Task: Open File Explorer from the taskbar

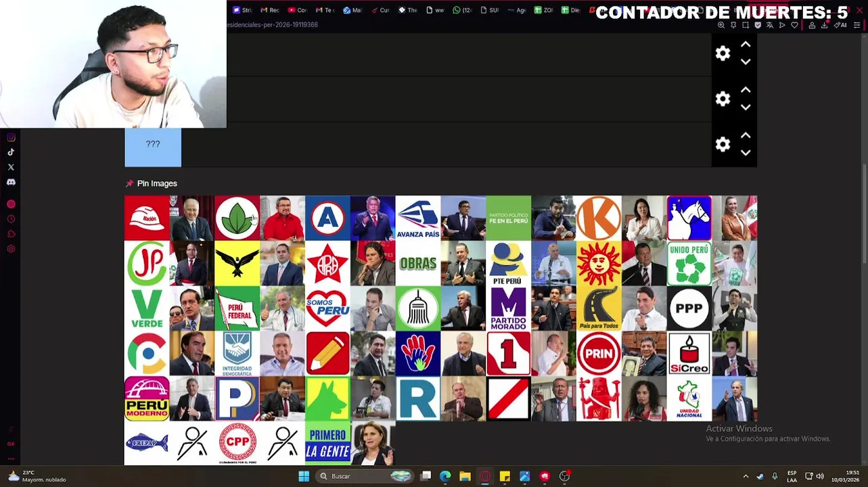Action: click(465, 476)
